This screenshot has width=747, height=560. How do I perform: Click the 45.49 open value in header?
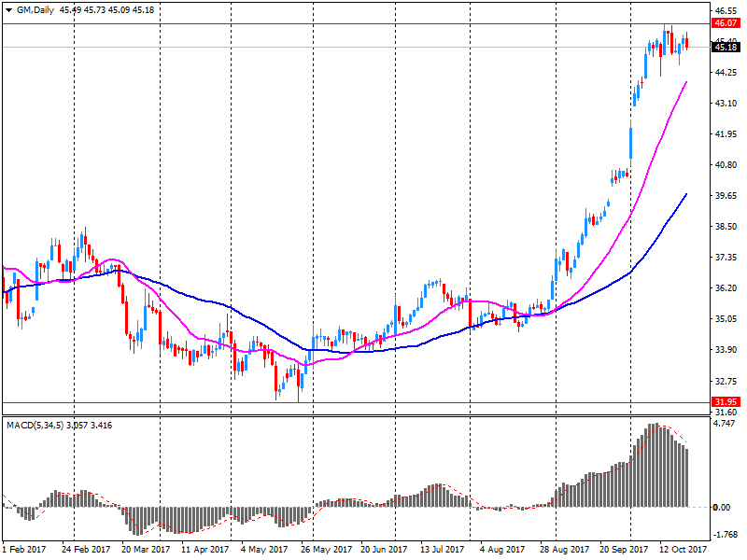(x=70, y=10)
